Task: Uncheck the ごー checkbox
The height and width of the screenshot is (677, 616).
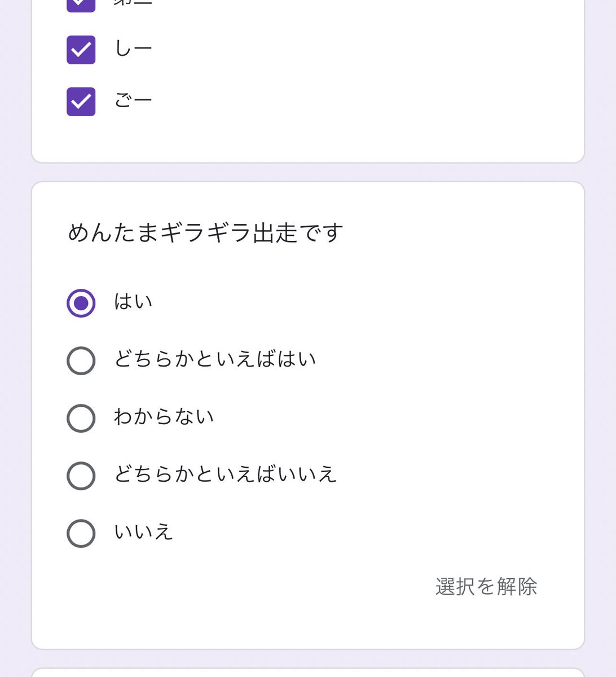Action: click(x=81, y=102)
